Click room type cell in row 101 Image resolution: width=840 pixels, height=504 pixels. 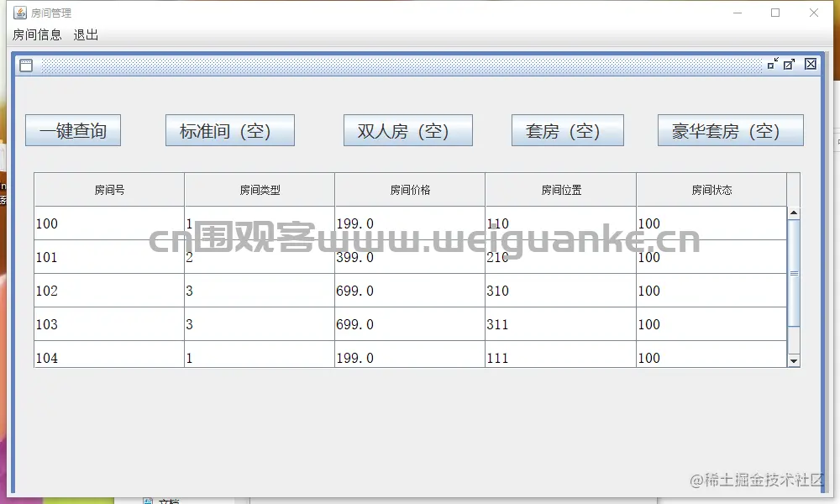260,257
